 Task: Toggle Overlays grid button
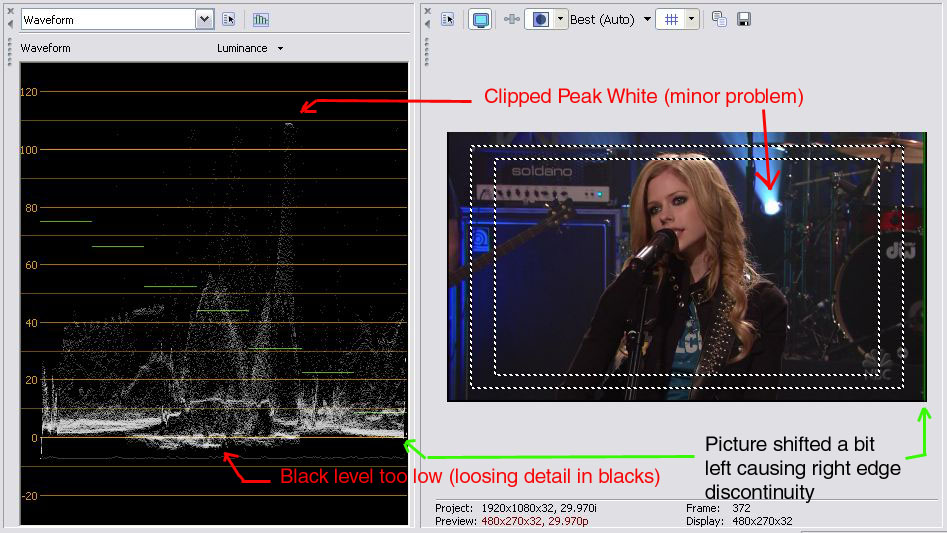point(671,19)
